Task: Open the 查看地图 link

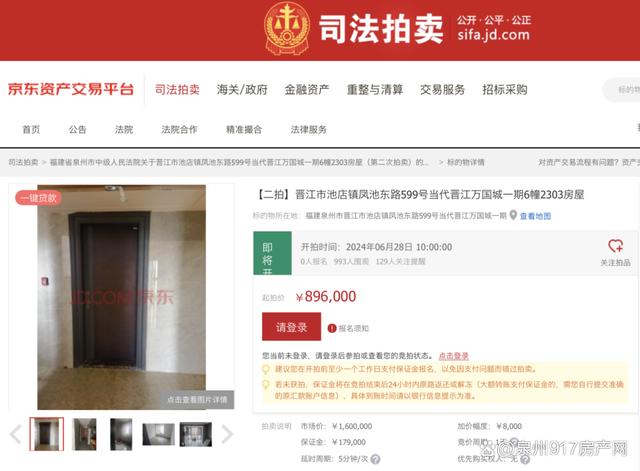Action: click(x=535, y=216)
